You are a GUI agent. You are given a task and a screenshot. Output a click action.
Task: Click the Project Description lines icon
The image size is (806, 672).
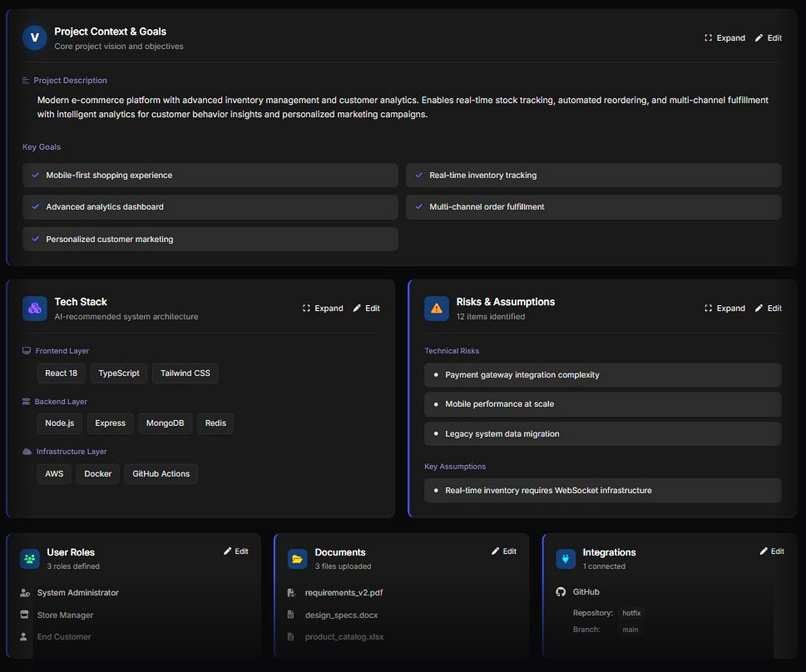pos(25,81)
